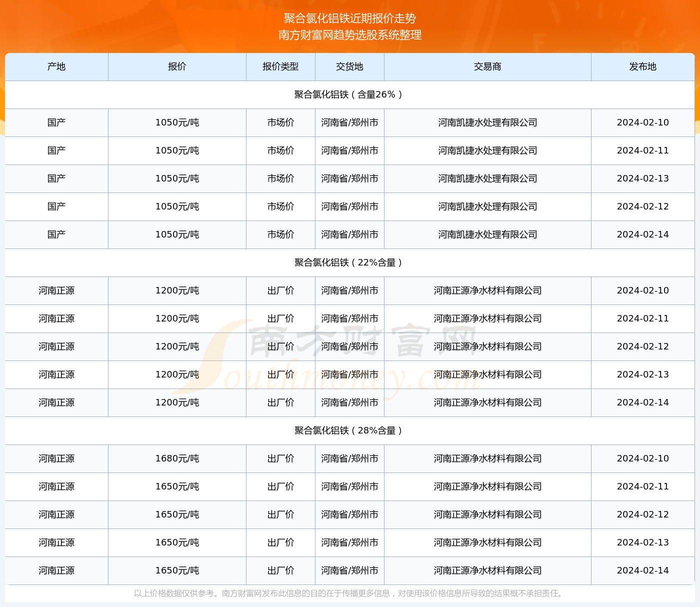The height and width of the screenshot is (607, 700).
Task: Click the date 2024-02-10 in the 1050元/吨 row
Action: [x=643, y=122]
